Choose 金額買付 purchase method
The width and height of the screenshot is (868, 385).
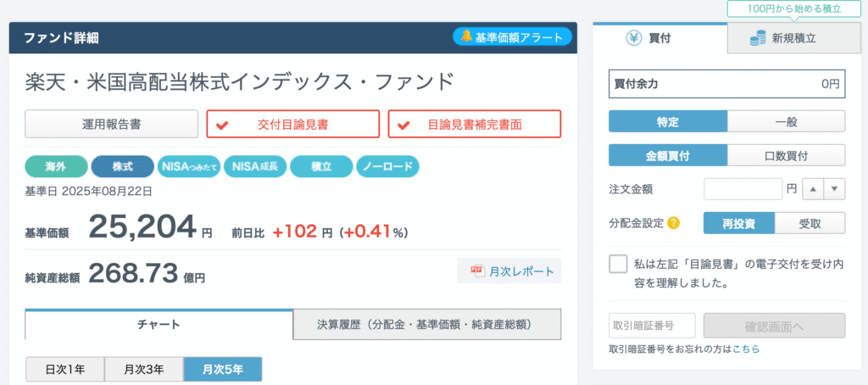(668, 155)
